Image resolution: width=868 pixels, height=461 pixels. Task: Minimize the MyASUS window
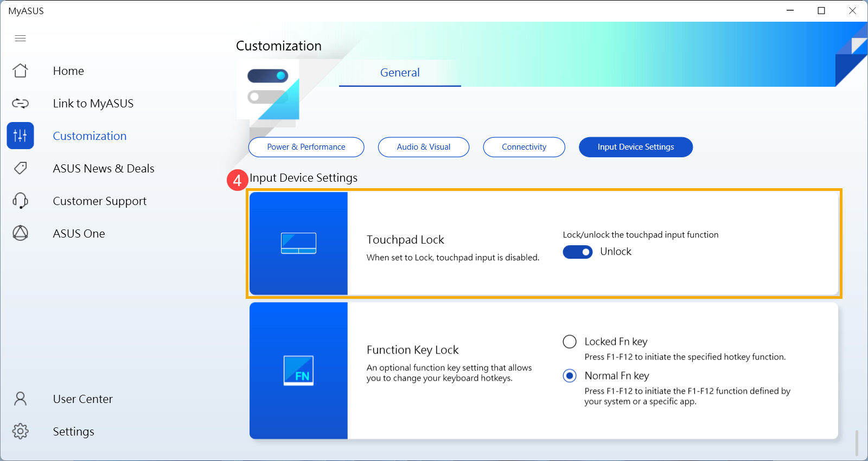pyautogui.click(x=790, y=11)
